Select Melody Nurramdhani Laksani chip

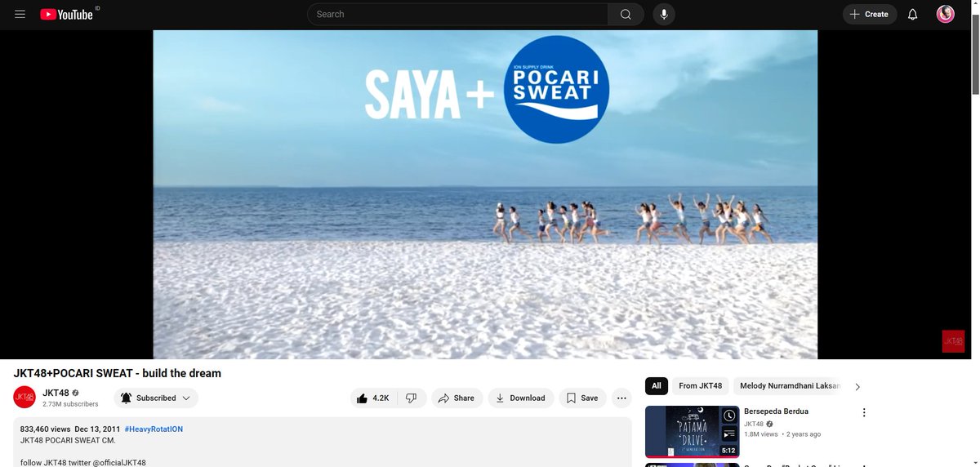[x=791, y=386]
